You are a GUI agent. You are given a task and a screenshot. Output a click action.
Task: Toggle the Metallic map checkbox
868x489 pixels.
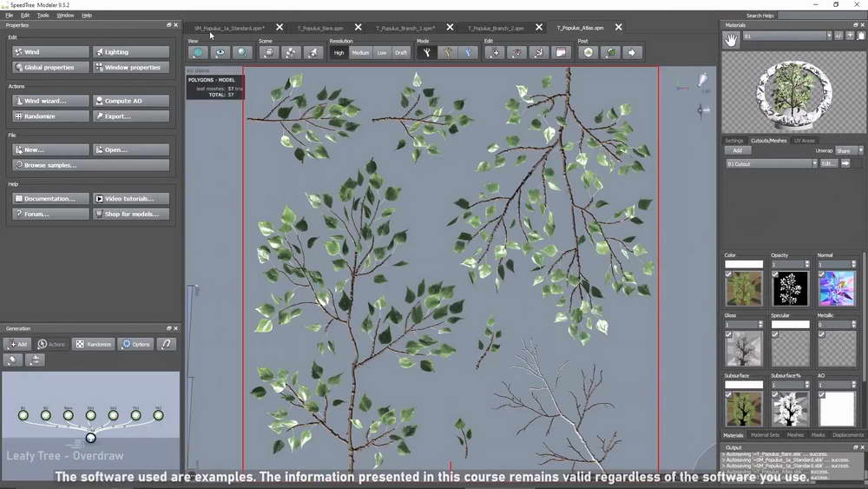(x=821, y=334)
